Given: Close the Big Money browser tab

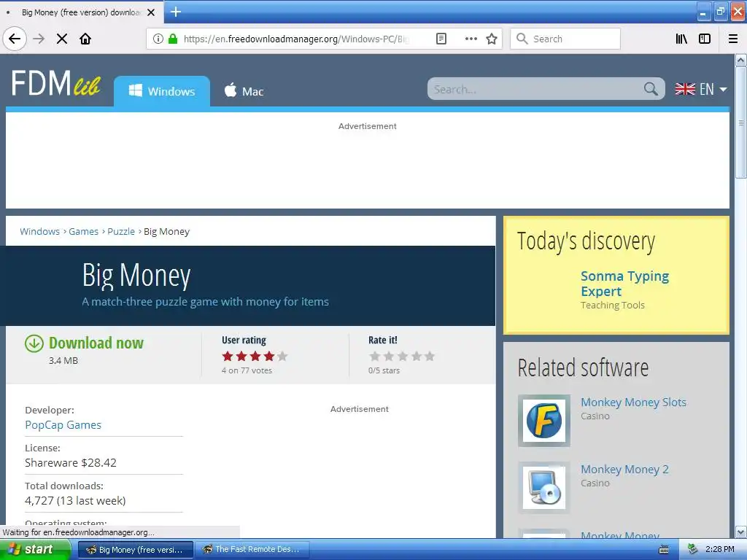Looking at the screenshot, I should click(151, 12).
